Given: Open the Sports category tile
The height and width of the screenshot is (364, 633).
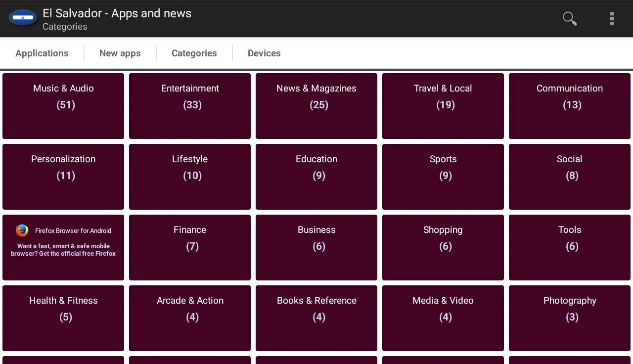Looking at the screenshot, I should coord(443,177).
